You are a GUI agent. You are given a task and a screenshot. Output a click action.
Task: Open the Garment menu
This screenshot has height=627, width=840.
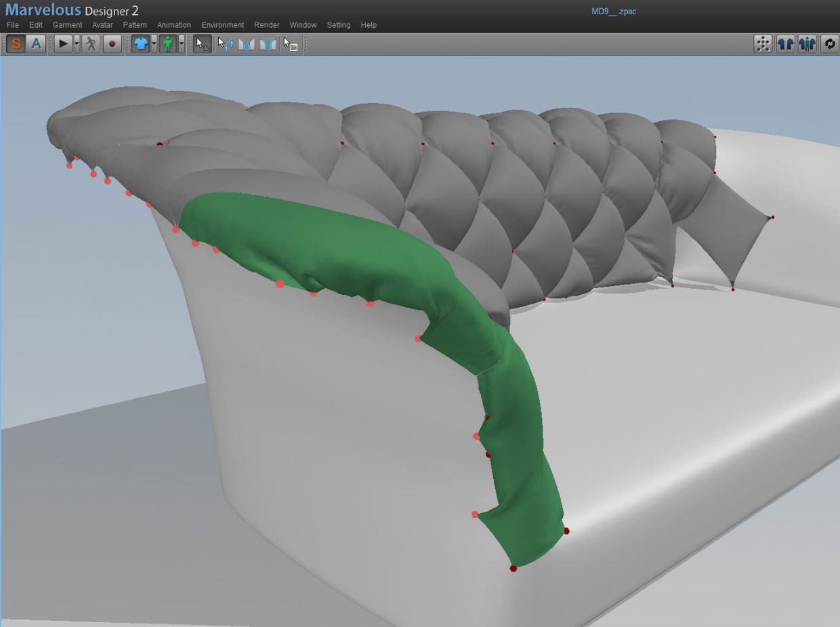[x=68, y=25]
